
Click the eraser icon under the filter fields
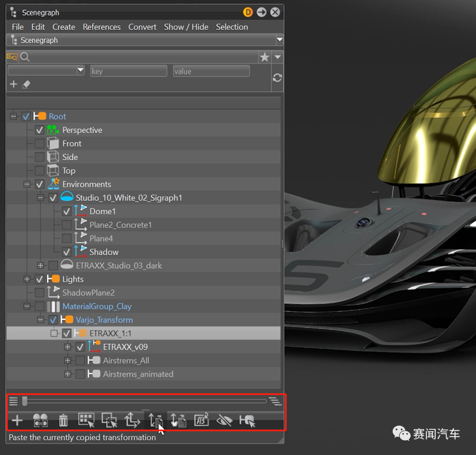point(26,84)
